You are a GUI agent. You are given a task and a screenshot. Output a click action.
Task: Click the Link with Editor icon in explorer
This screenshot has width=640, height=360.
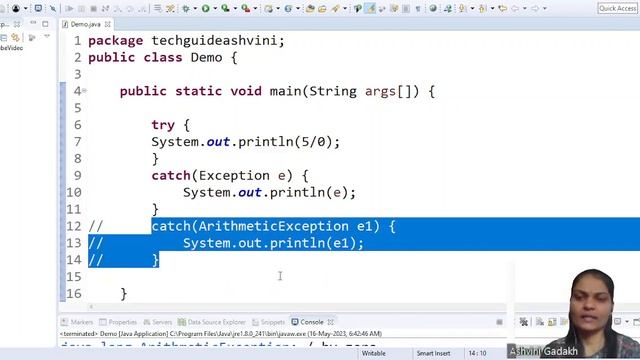coord(15,38)
